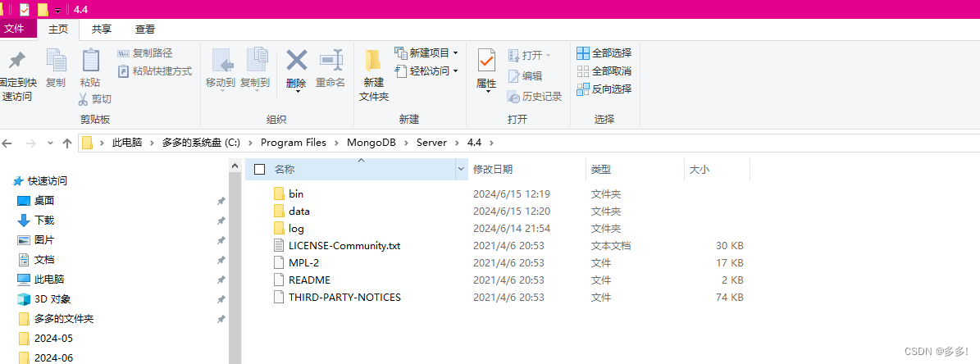Select Quick access (快速访问) in sidebar
Screen dimensions: 980x364
[x=40, y=181]
